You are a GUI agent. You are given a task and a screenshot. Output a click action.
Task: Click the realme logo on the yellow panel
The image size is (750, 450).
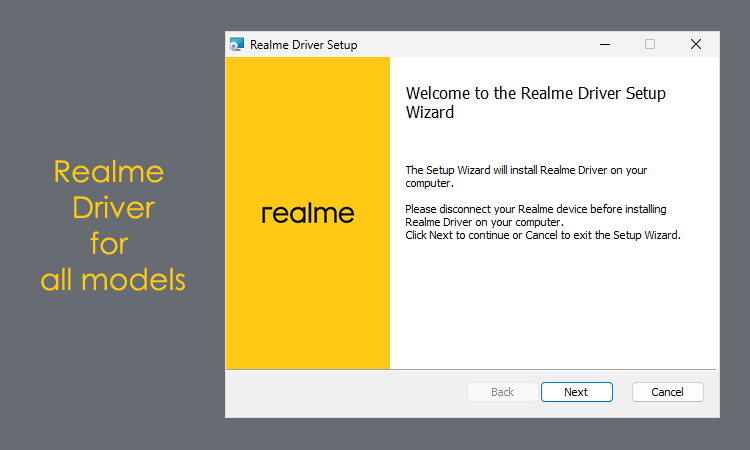(x=308, y=213)
